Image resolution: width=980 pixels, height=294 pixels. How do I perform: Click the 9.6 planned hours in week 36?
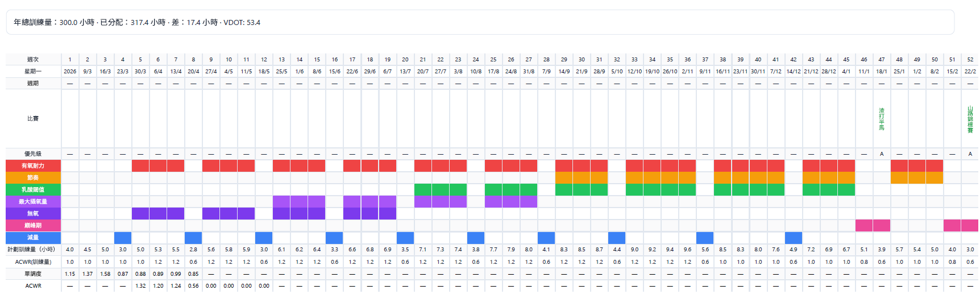[687, 249]
